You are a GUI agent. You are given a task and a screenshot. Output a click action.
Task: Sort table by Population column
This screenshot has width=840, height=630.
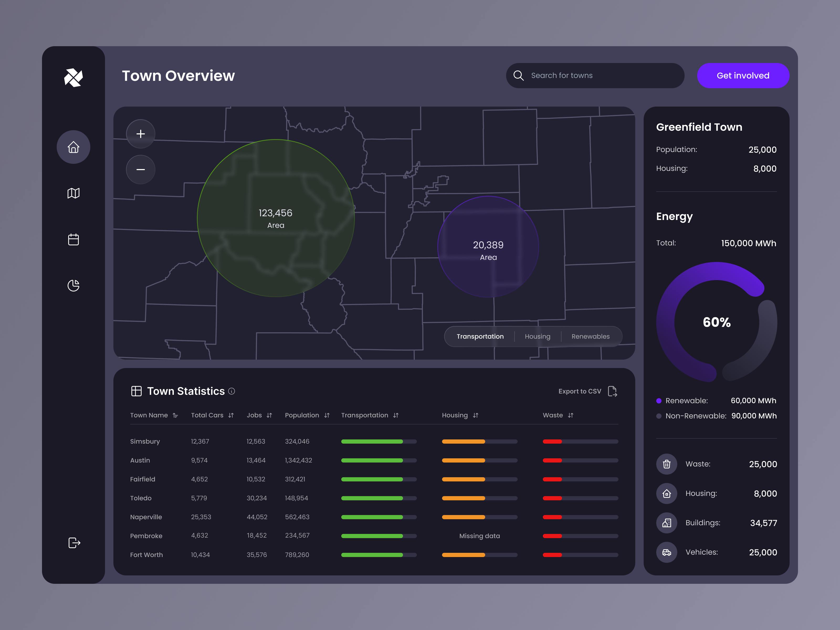coord(327,416)
